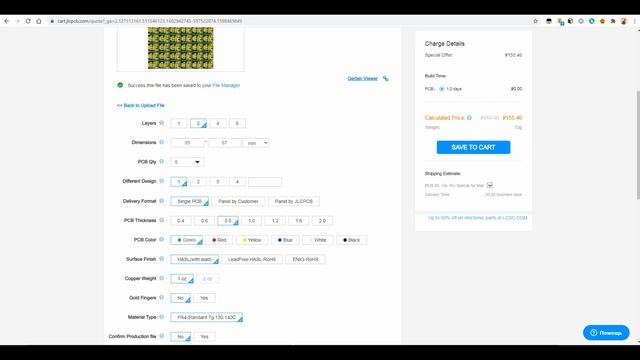Click the PCB Color info icon
The width and height of the screenshot is (640, 360).
click(162, 240)
